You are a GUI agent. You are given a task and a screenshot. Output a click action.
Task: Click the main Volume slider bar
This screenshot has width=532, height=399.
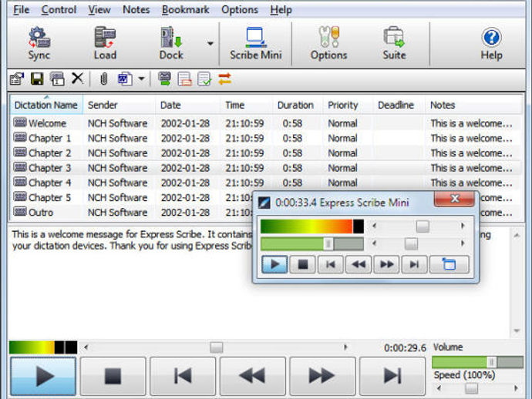tap(477, 362)
